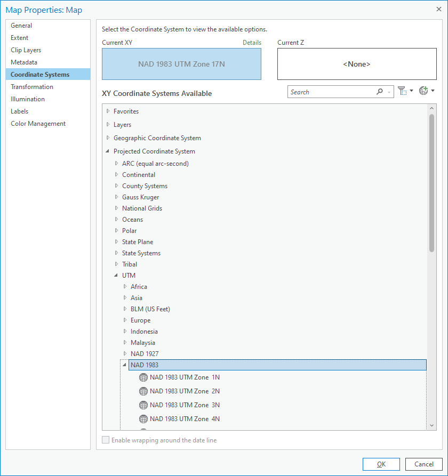Screen dimensions: 448x476
Task: Click the Cancel button
Action: [423, 464]
